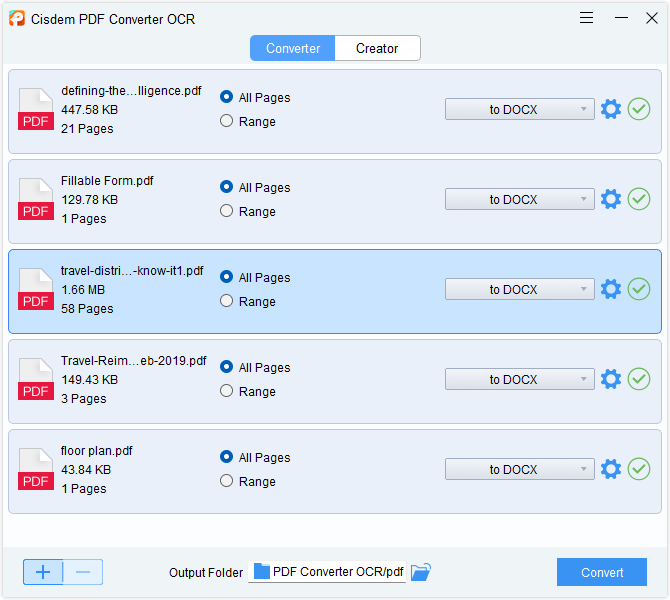
Task: Click green checkmark for Travel-Reim PDF row
Action: [639, 380]
